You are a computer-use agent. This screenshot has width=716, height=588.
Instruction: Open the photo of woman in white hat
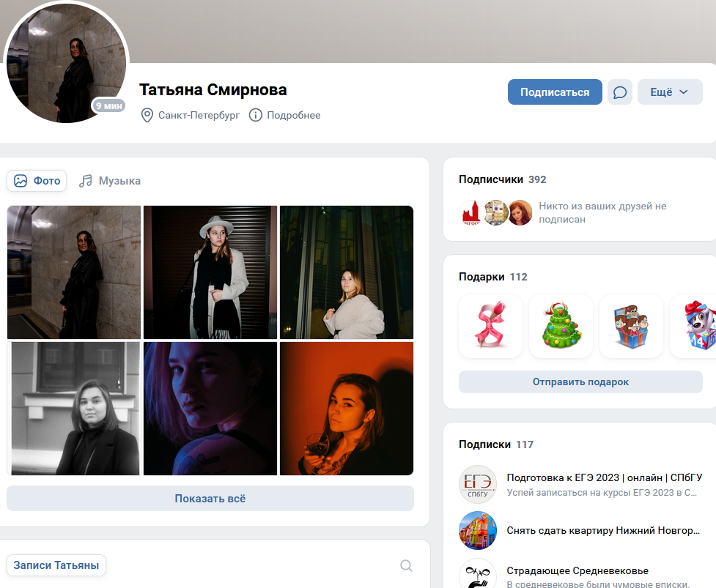coord(210,272)
